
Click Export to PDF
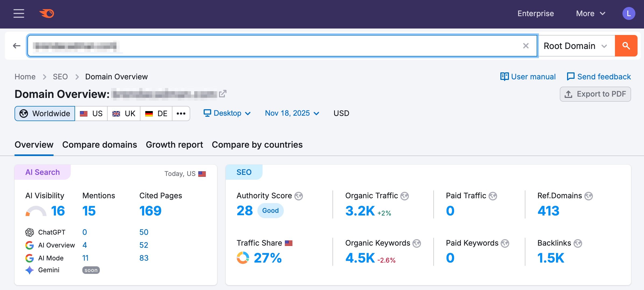[x=595, y=94]
